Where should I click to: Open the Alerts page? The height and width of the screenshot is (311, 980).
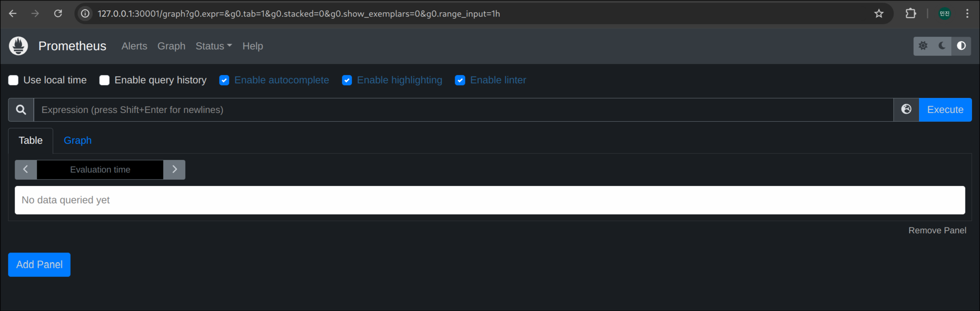pos(134,46)
